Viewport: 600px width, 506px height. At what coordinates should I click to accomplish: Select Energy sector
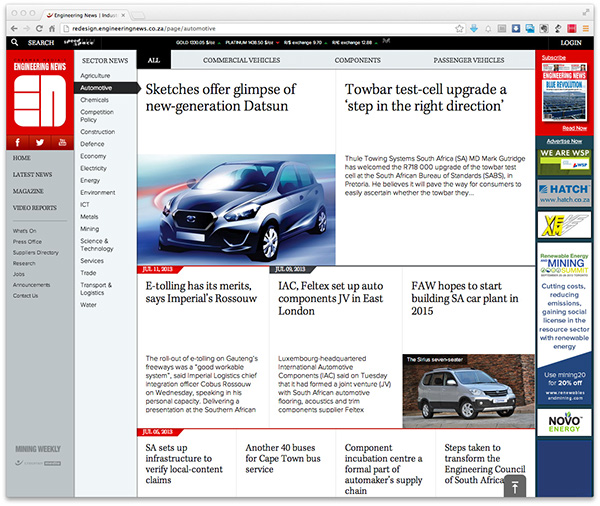click(90, 180)
